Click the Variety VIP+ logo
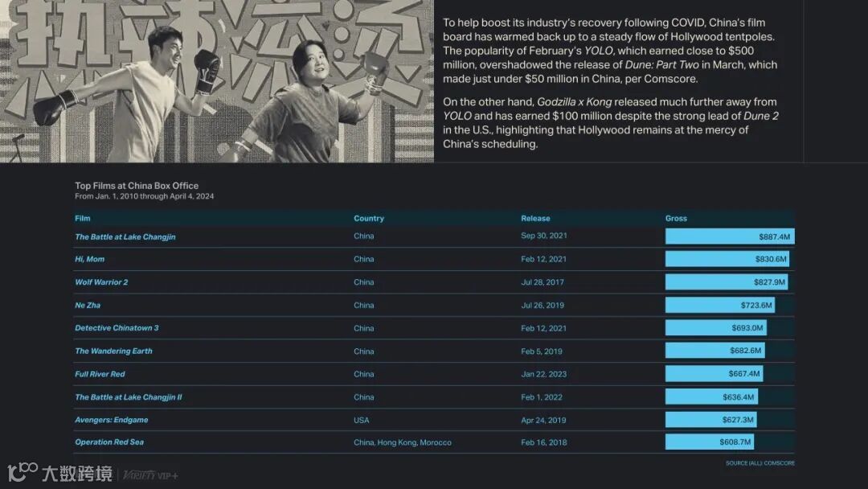 (152, 475)
